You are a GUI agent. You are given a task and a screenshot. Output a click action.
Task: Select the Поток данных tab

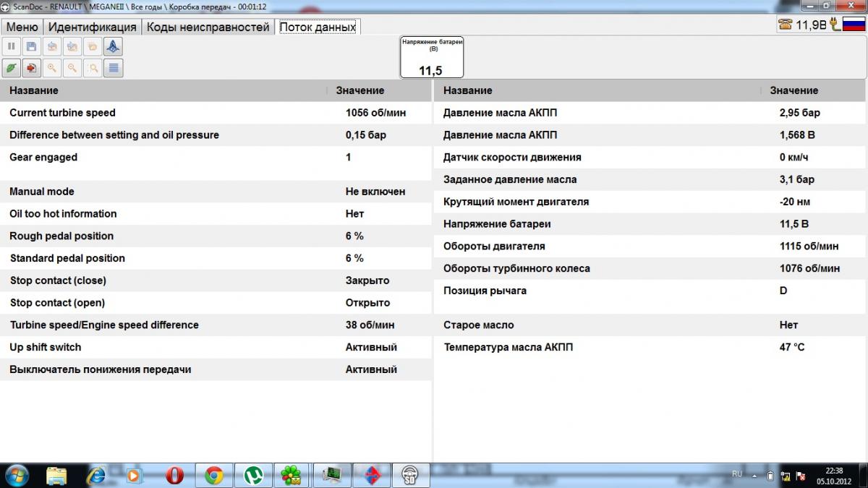[x=318, y=27]
